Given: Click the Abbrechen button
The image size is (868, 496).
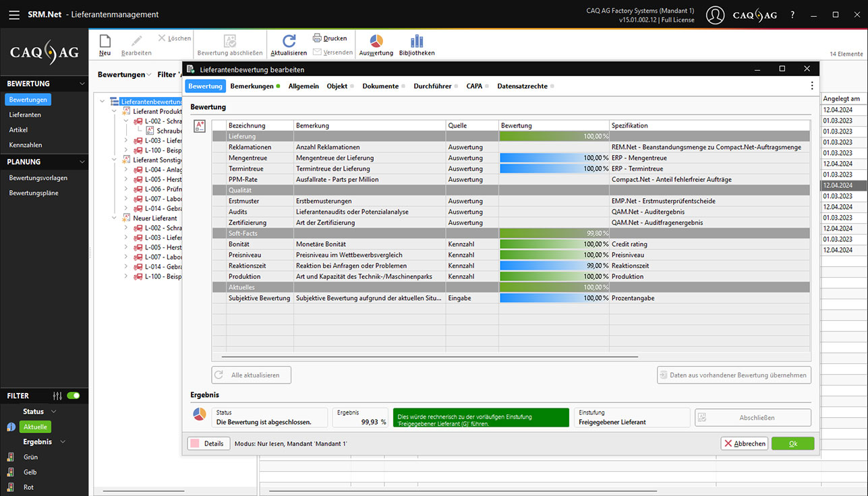Looking at the screenshot, I should (x=744, y=443).
